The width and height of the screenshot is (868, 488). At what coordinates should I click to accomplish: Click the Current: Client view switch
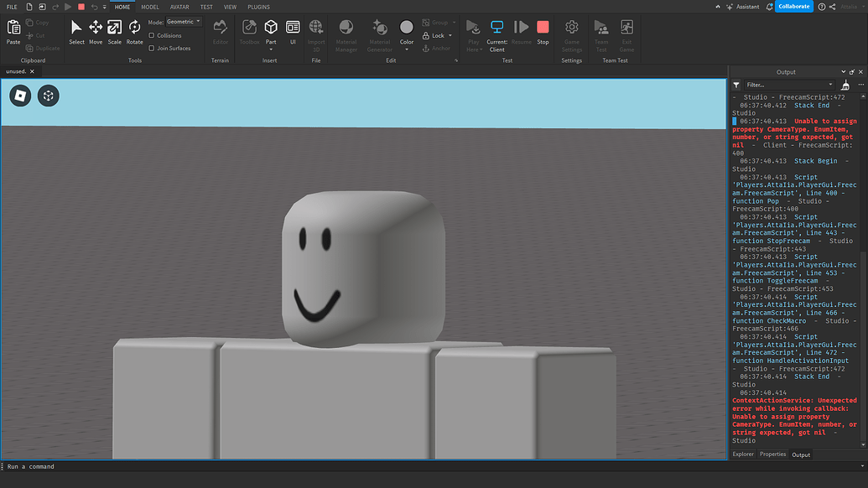click(497, 36)
